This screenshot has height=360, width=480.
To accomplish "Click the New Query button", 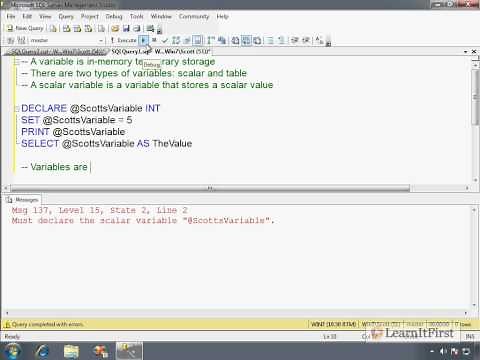I will (x=25, y=28).
